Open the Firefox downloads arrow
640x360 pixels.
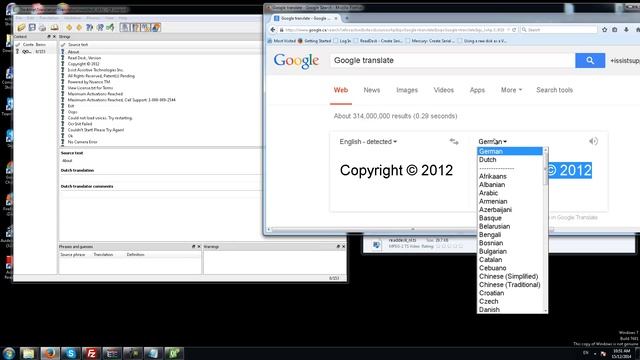(x=626, y=30)
